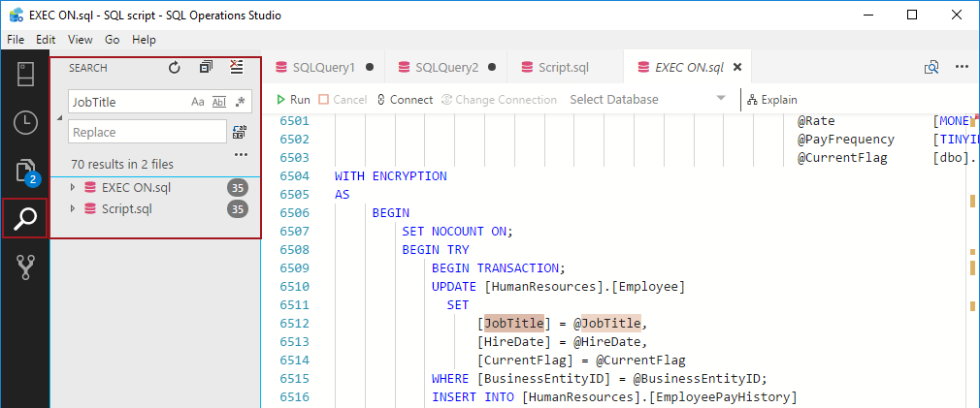
Task: Open the Servers view in activity bar
Action: [x=25, y=75]
